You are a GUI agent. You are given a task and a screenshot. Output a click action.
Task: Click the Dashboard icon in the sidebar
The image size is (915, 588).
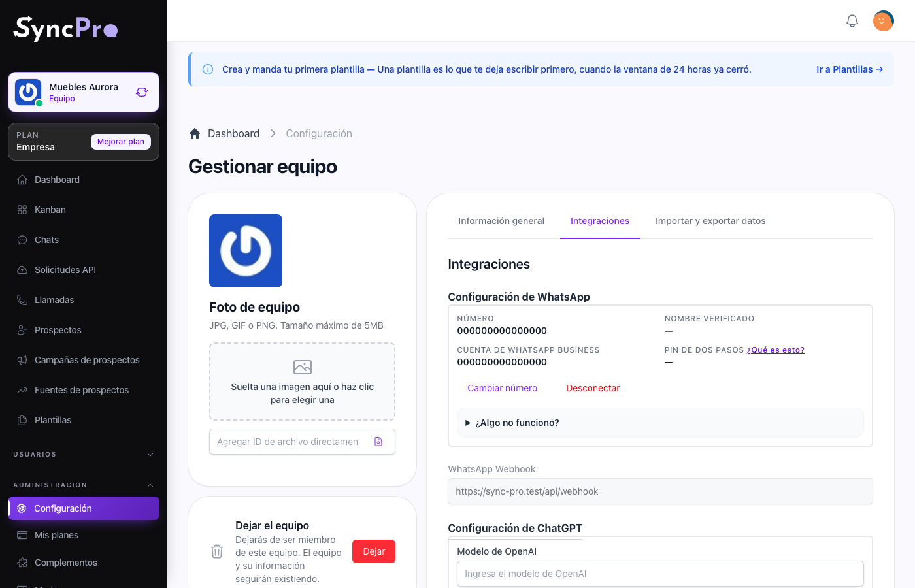(22, 180)
